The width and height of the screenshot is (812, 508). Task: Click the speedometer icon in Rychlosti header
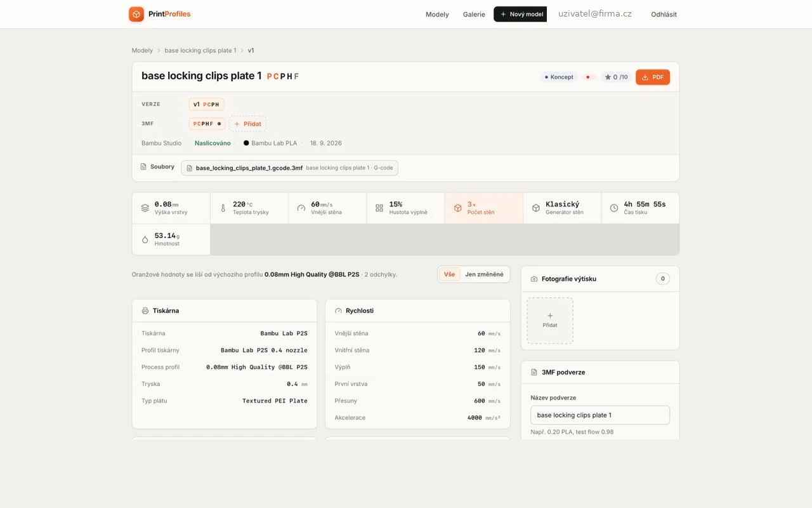tap(338, 311)
